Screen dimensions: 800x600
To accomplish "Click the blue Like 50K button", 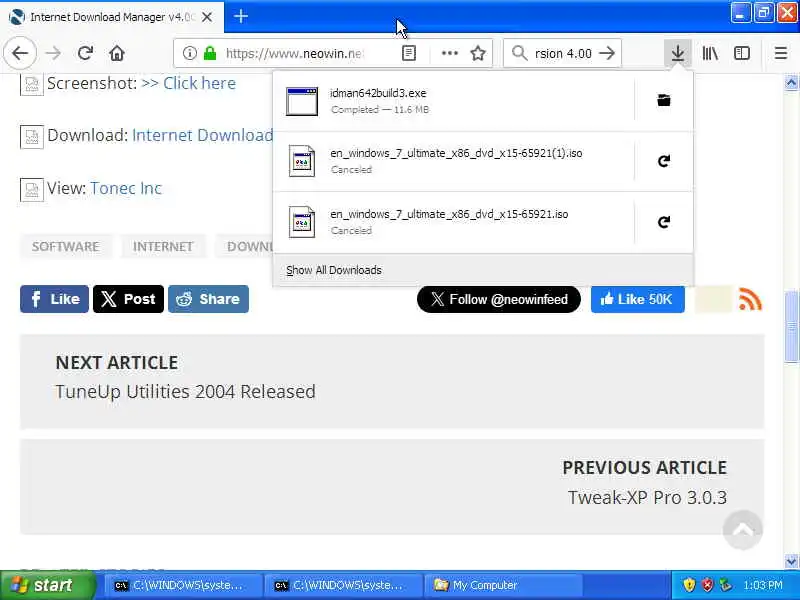I will coord(637,299).
